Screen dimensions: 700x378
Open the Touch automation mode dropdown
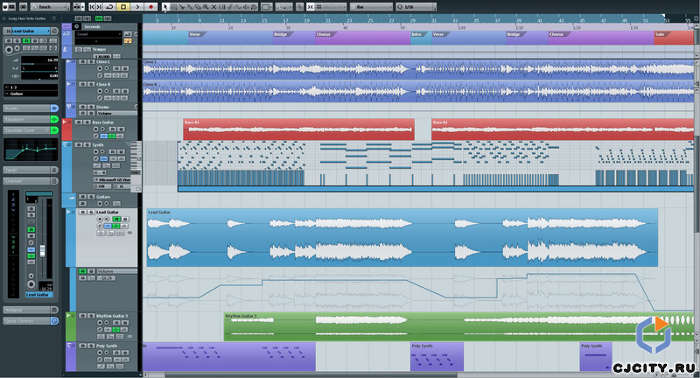(50, 7)
